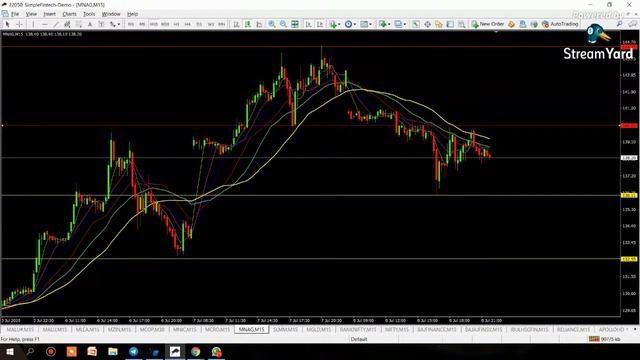Screen dimensions: 640x360
Task: Click Default profile in status bar
Action: [x=359, y=339]
